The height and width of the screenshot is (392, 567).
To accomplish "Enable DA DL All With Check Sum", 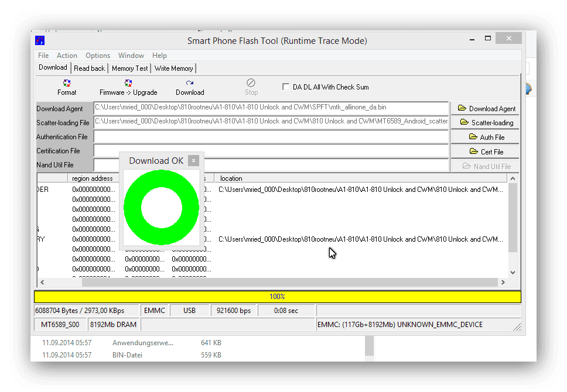I will 286,87.
